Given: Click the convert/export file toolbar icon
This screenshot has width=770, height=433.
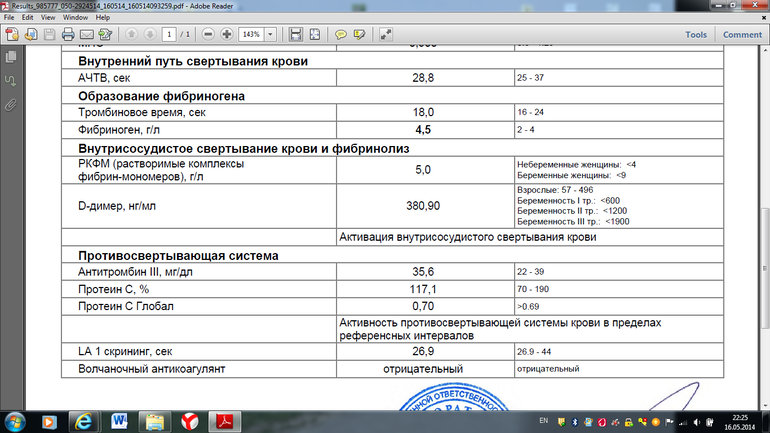Looking at the screenshot, I should 31,34.
